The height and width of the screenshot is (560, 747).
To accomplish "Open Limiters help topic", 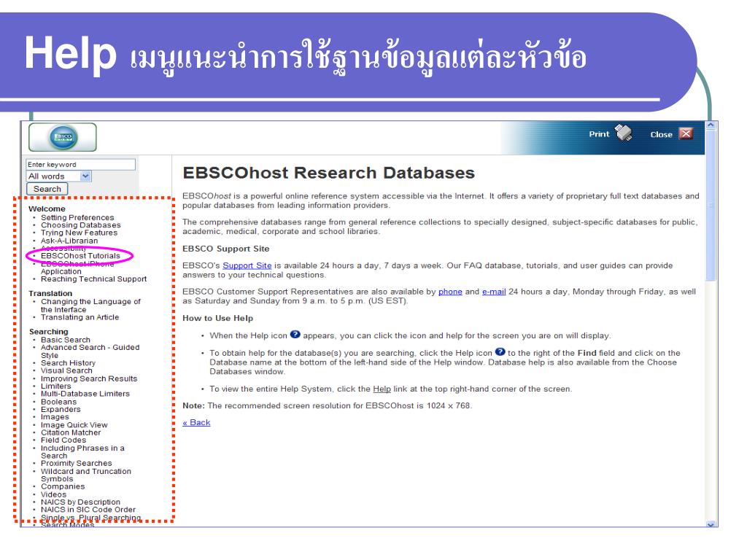I will click(55, 386).
